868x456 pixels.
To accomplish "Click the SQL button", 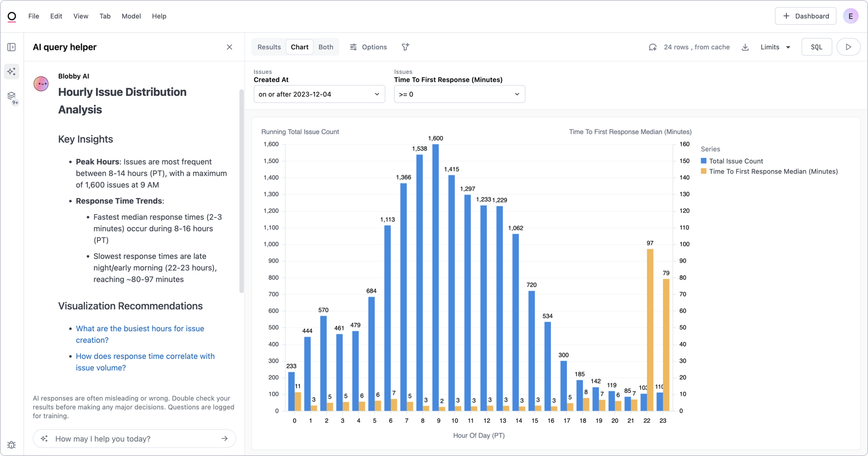I will coord(816,47).
